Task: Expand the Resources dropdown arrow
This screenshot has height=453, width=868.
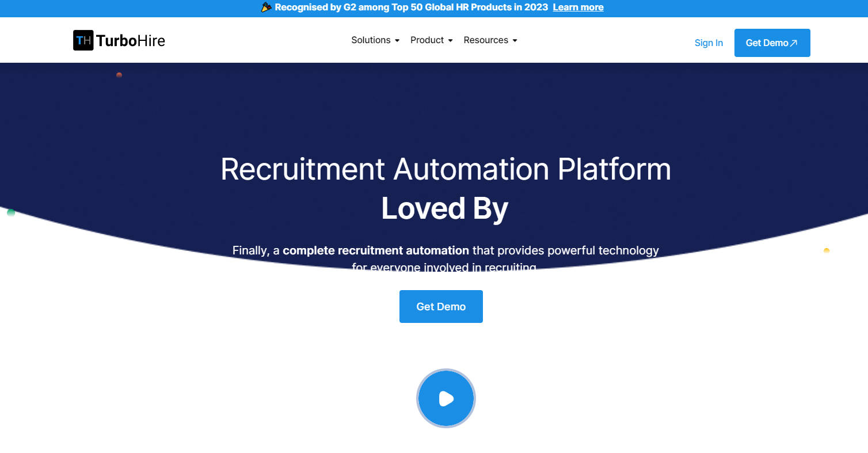Action: coord(515,41)
